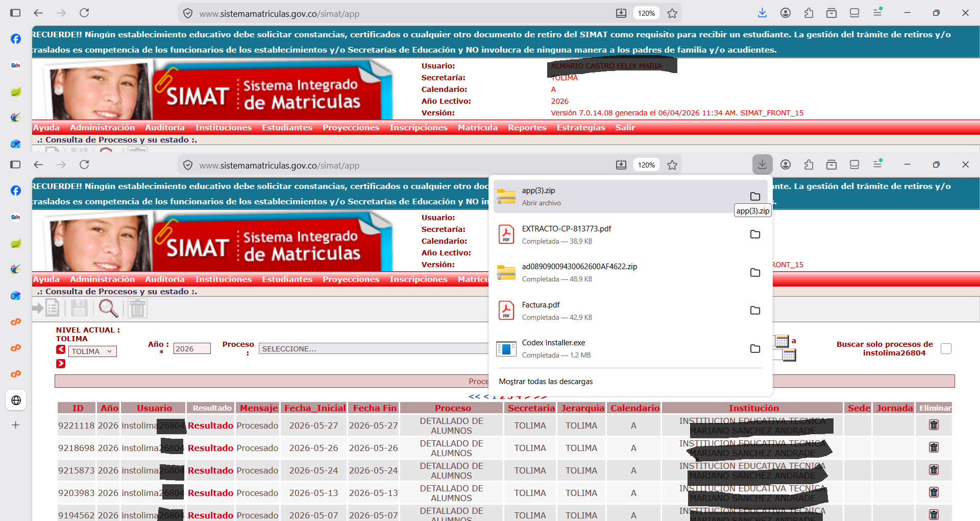980x521 pixels.
Task: Click the 120% zoom badge in the lower address bar
Action: [x=646, y=165]
